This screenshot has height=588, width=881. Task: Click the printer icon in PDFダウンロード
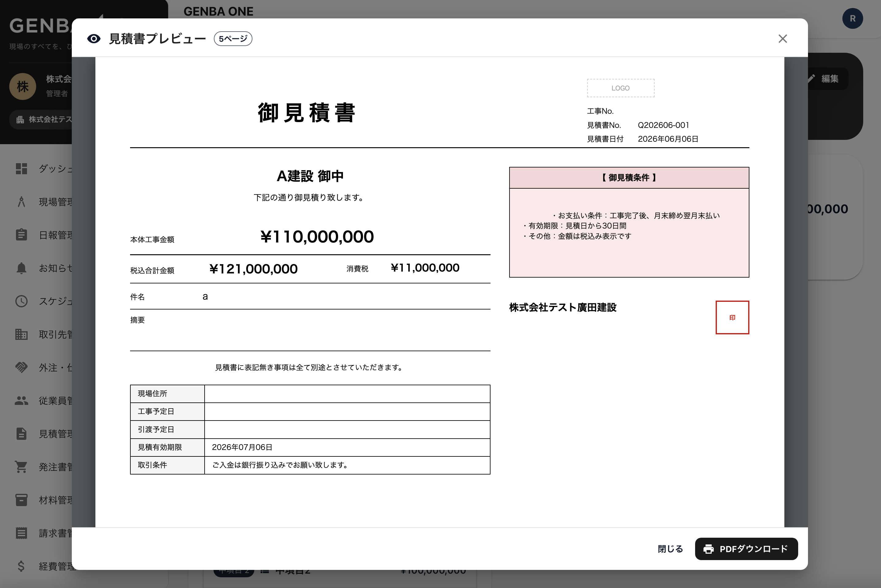(709, 549)
